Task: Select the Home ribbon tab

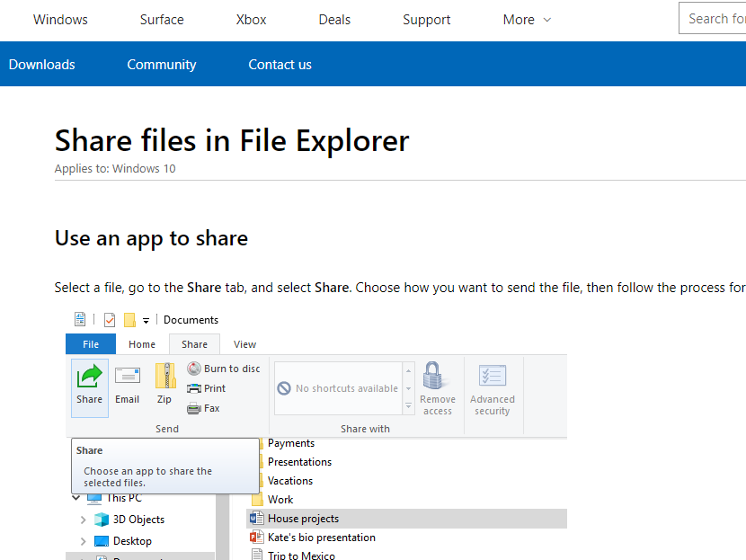Action: click(x=141, y=343)
